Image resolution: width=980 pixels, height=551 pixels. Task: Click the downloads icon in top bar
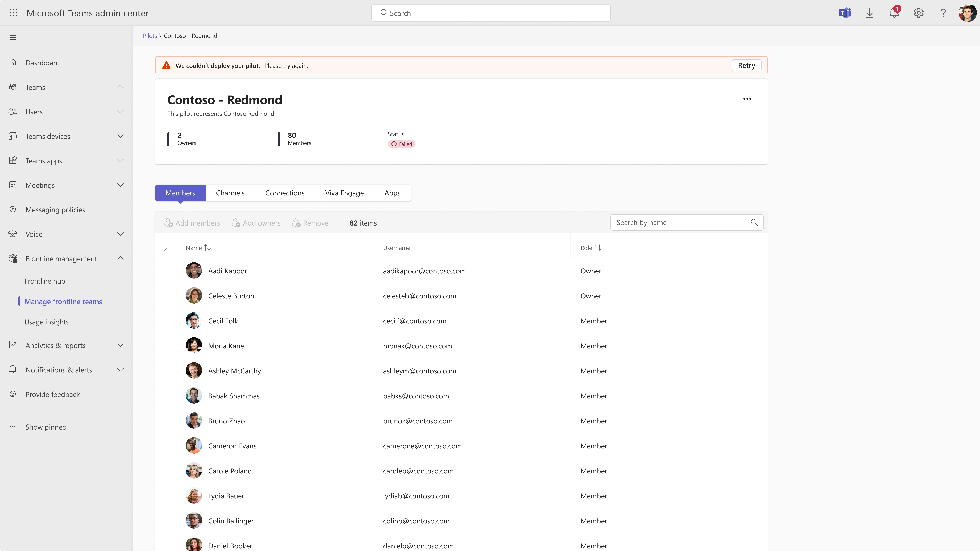(870, 13)
